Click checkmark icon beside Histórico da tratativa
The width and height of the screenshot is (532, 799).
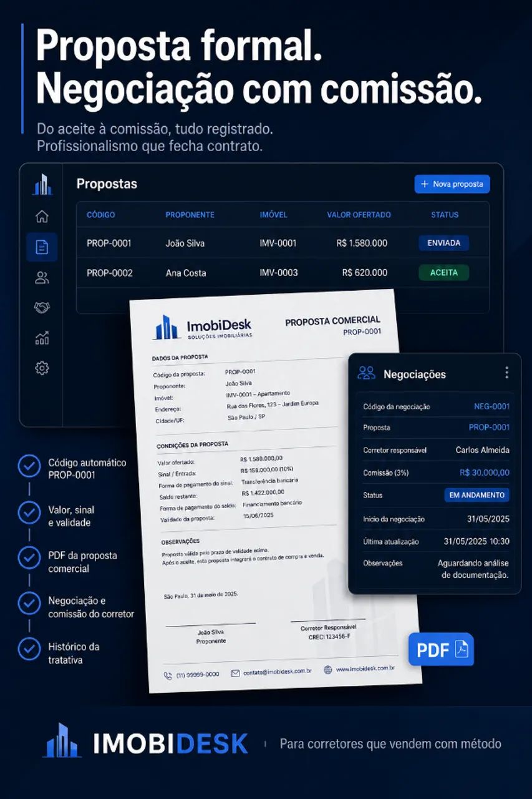29,649
